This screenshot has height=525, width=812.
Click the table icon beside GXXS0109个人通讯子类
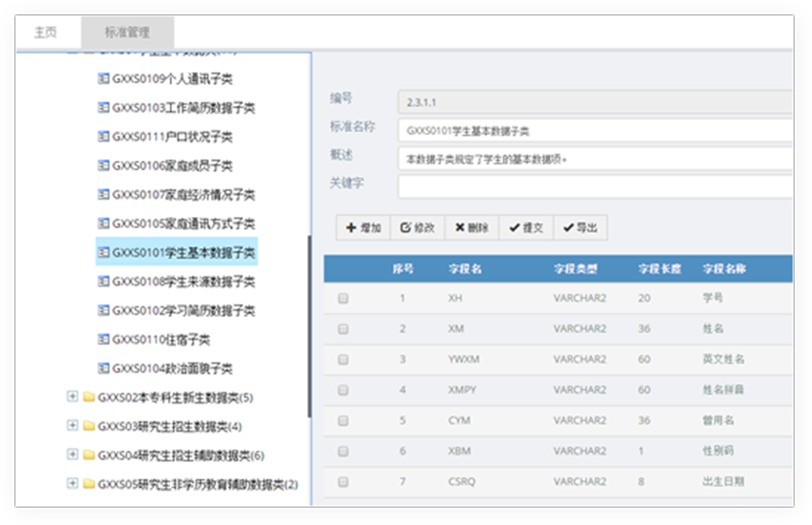104,79
